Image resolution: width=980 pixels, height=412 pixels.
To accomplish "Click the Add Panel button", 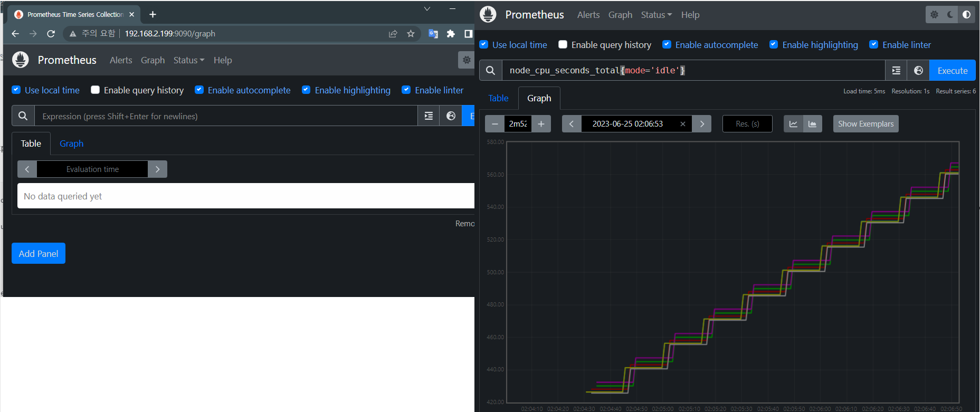I will [x=39, y=253].
